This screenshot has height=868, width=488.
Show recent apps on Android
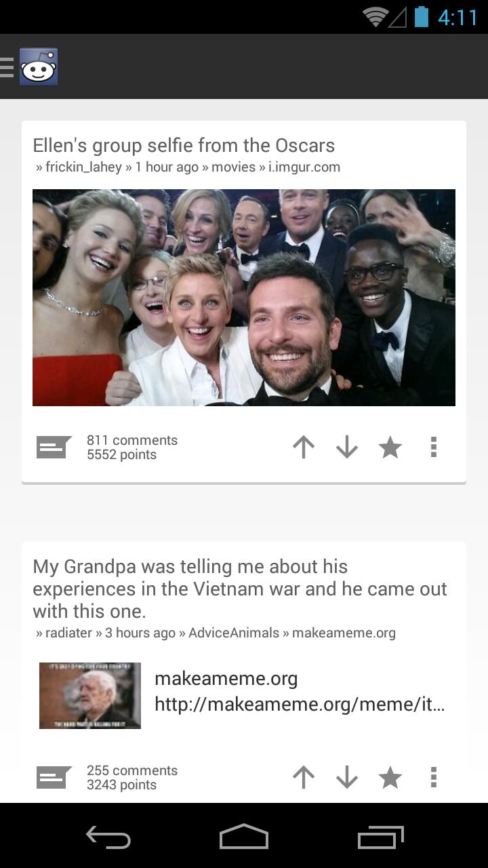coord(381,837)
